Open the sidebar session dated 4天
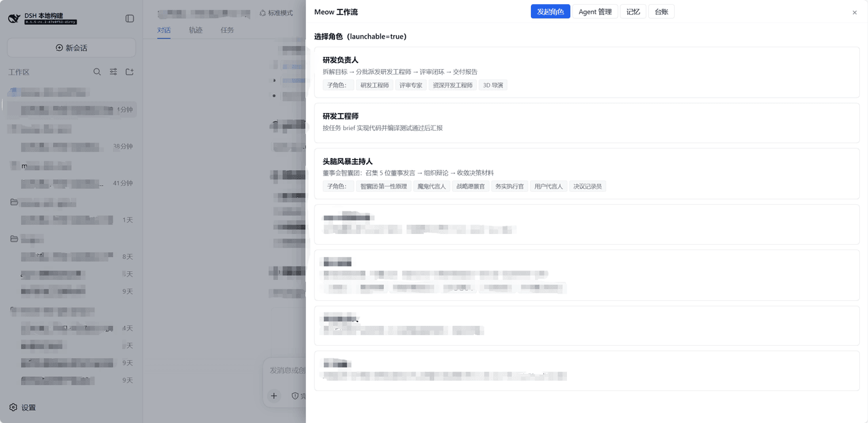868x423 pixels. point(71,328)
